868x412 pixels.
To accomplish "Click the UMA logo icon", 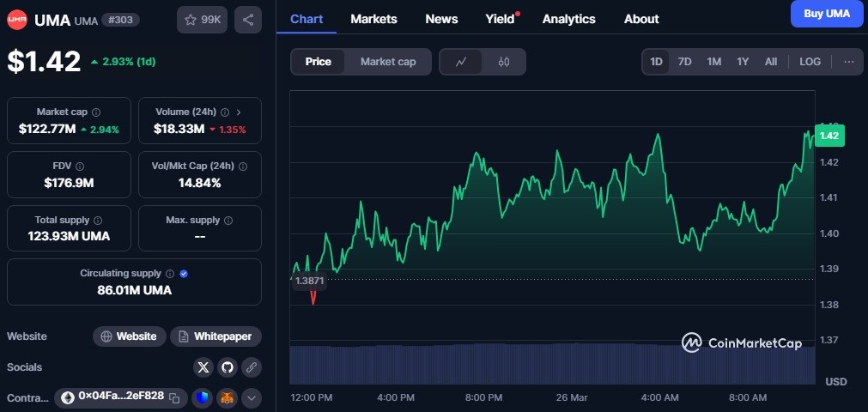I will pyautogui.click(x=17, y=20).
